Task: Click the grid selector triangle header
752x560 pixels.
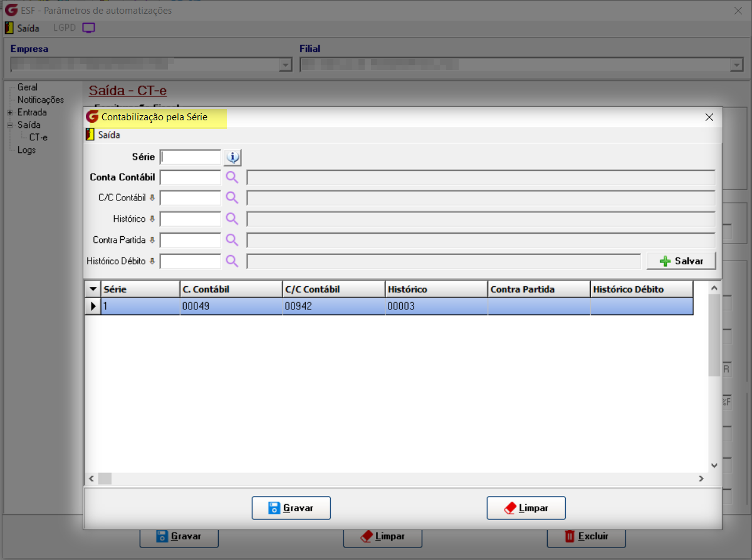Action: (93, 289)
